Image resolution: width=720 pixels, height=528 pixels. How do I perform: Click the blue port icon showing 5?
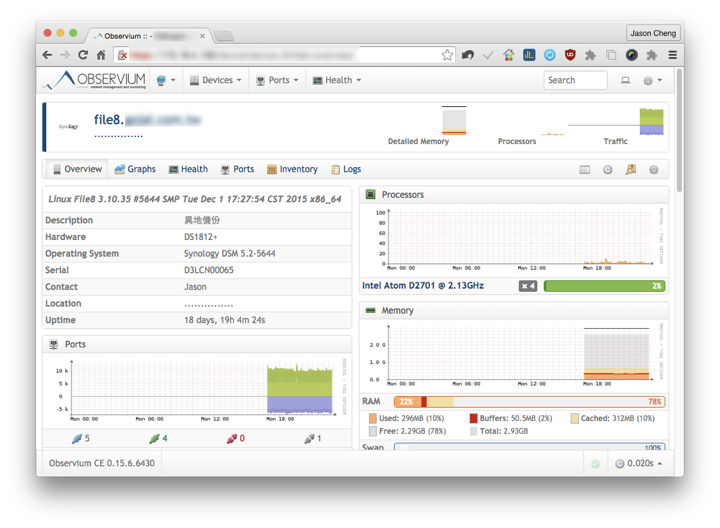point(77,438)
